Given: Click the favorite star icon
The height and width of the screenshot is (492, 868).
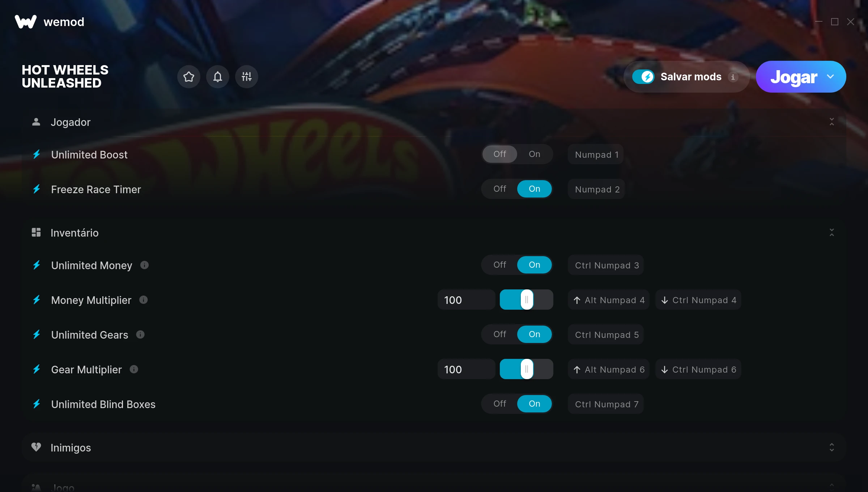Looking at the screenshot, I should pyautogui.click(x=189, y=77).
